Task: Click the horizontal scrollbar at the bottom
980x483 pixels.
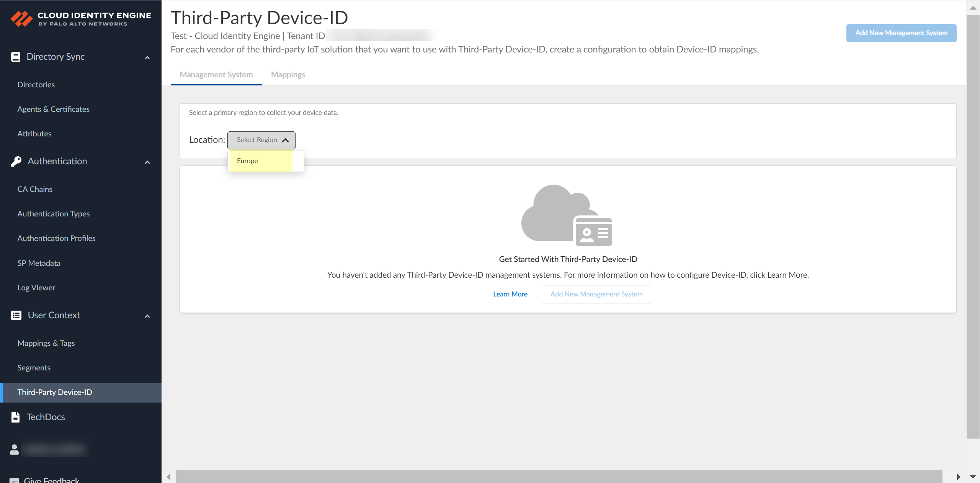Action: (x=559, y=476)
